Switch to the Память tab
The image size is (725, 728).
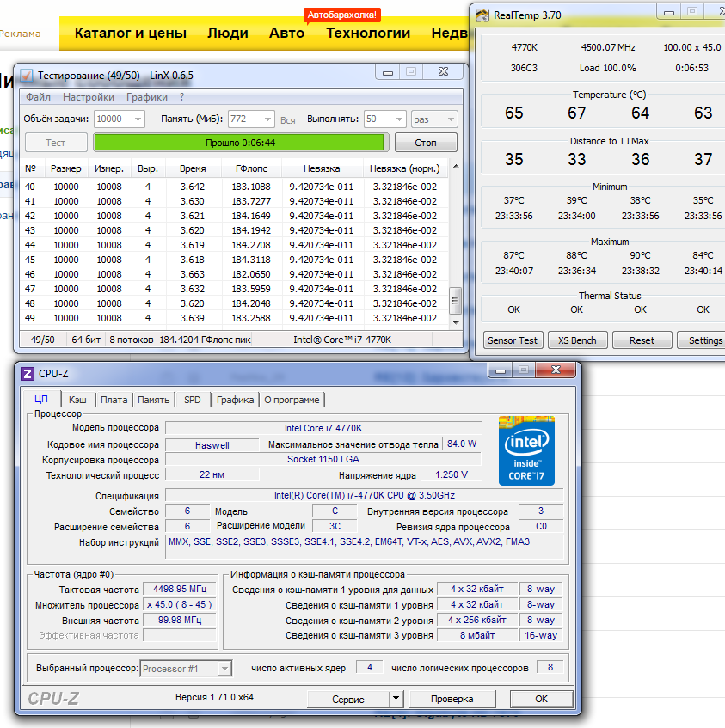(x=153, y=400)
